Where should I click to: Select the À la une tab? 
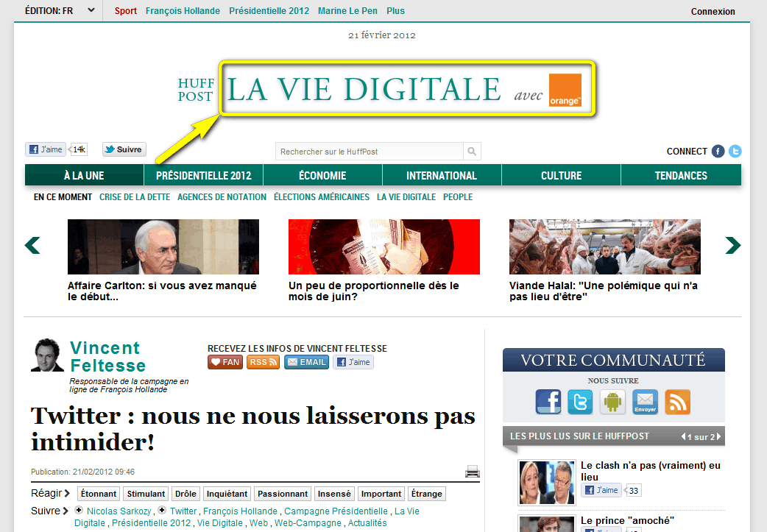(x=84, y=175)
